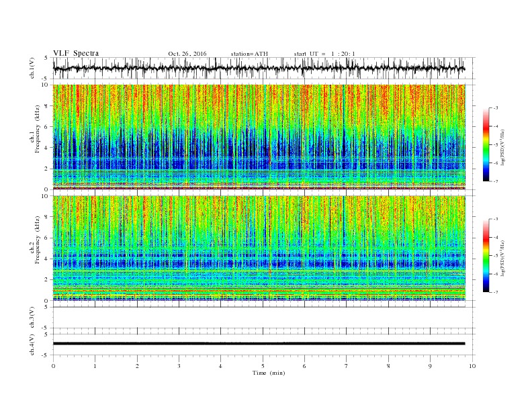Click the "station=ATH" header label
The height and width of the screenshot is (411, 532).
coord(249,54)
